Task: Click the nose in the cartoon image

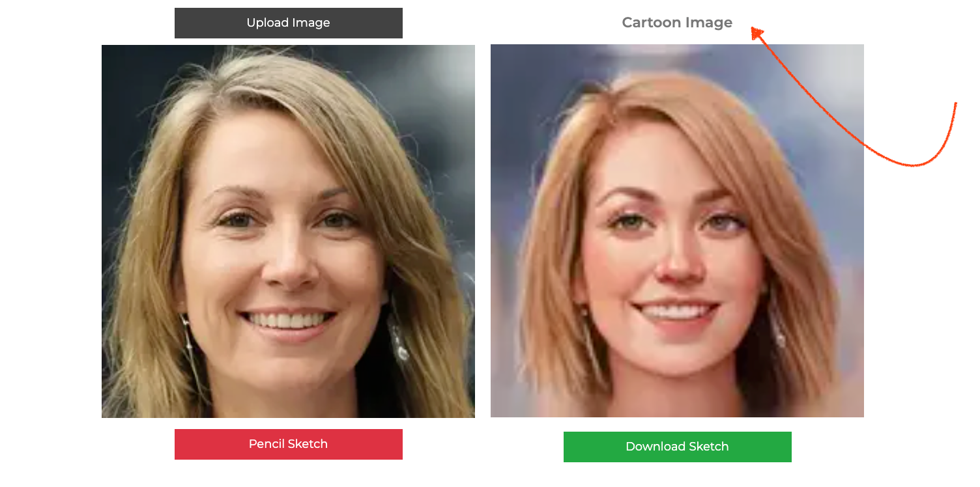Action: (678, 260)
